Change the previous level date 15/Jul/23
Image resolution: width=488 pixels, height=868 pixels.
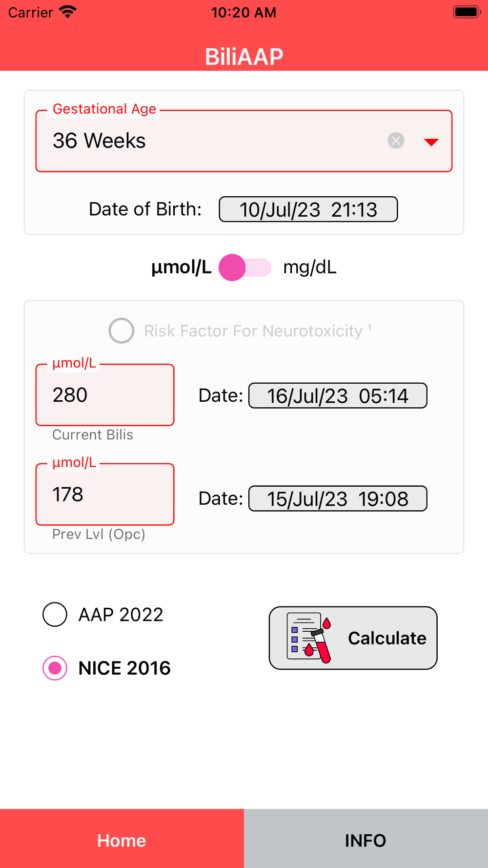[x=338, y=499]
